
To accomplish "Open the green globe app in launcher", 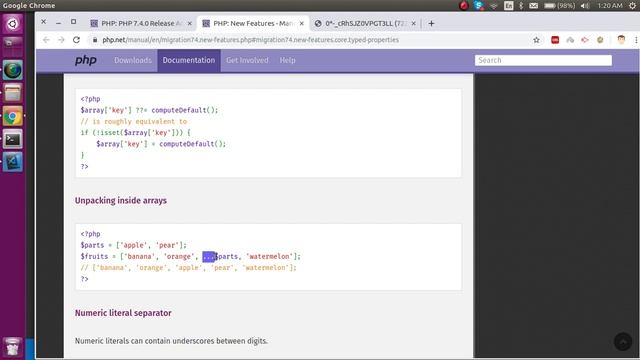I will tap(13, 70).
